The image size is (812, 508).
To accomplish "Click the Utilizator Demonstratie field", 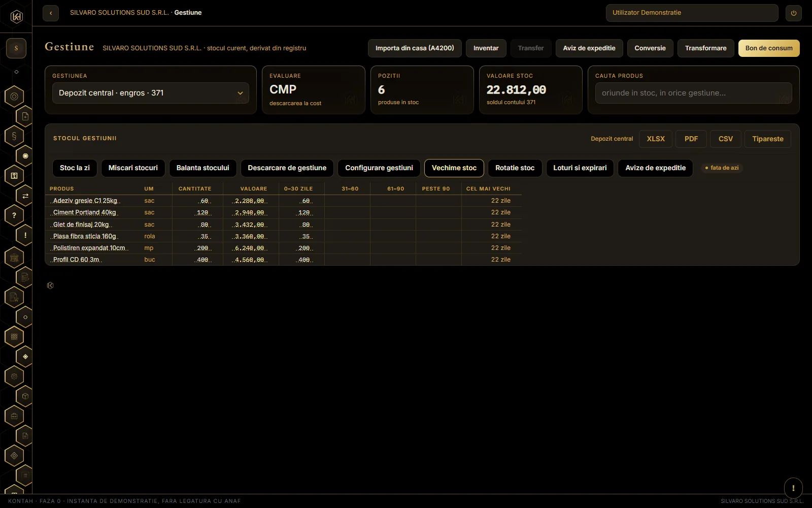I will [x=692, y=13].
